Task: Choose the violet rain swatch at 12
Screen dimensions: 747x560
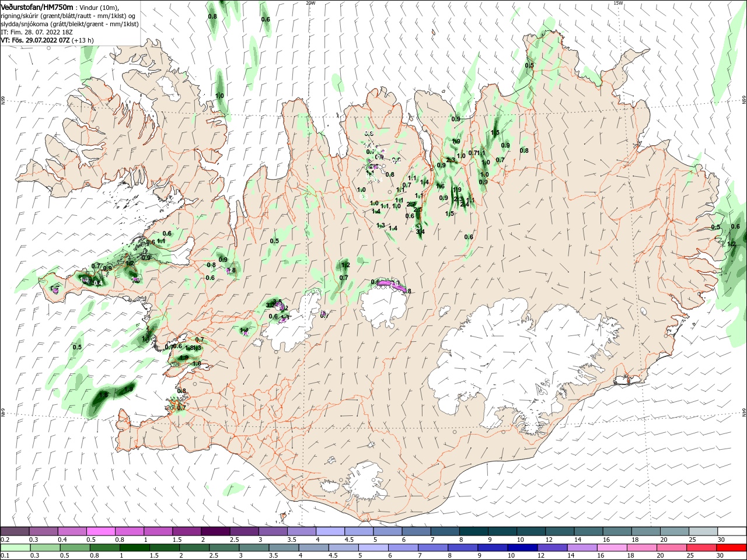Action: (553, 548)
